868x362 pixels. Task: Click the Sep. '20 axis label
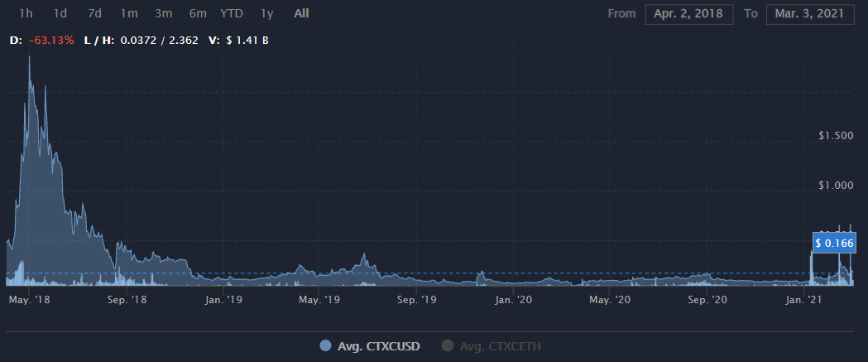707,300
